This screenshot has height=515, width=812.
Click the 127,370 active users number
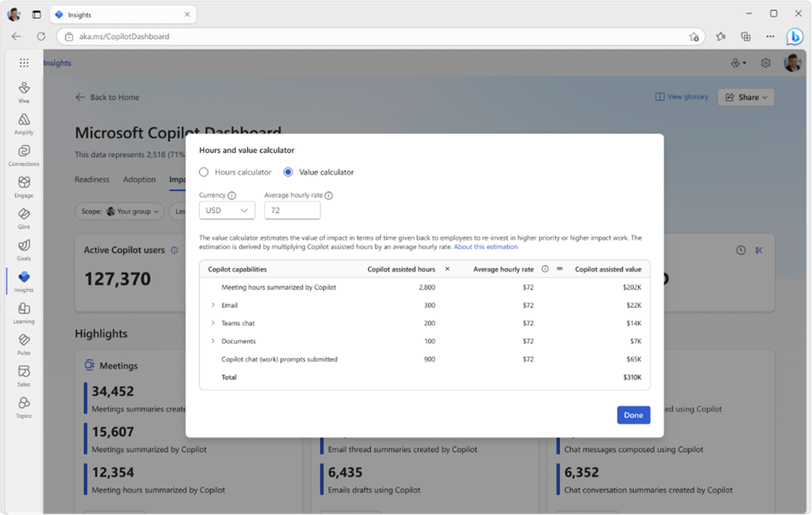click(118, 279)
